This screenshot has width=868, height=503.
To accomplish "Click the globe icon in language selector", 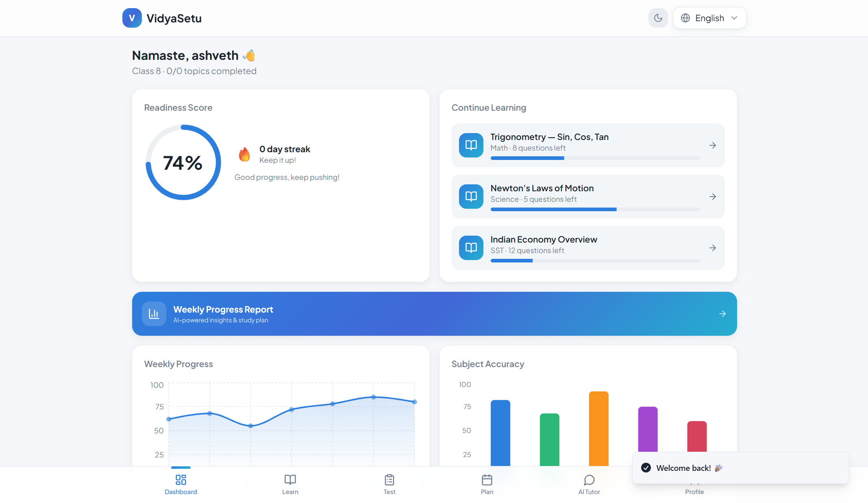I will point(685,18).
